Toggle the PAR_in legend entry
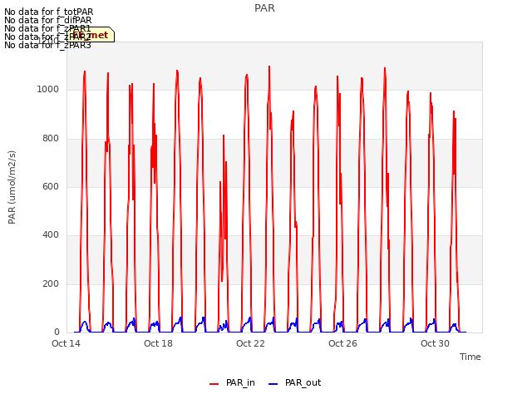The width and height of the screenshot is (532, 399). click(x=232, y=383)
